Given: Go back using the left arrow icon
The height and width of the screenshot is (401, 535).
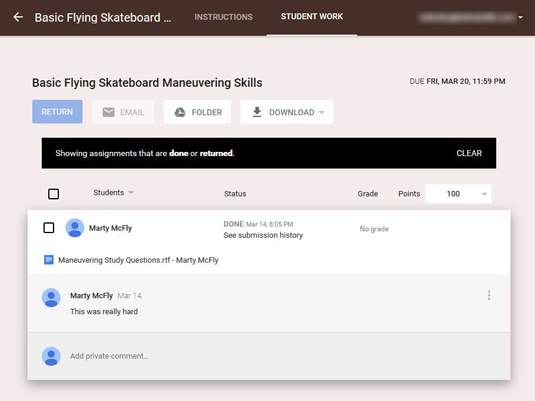Looking at the screenshot, I should (18, 17).
